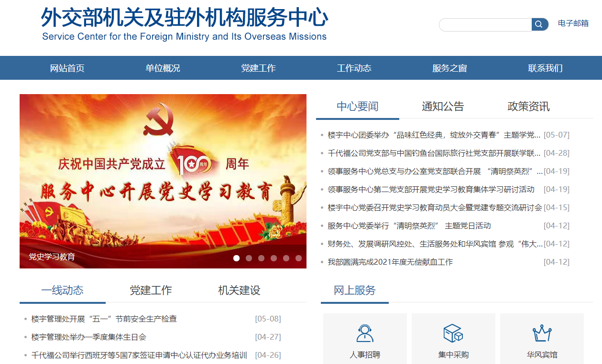Select the 党建工作 tab below the banner
Viewport: 602px width, 364px height.
tap(151, 290)
